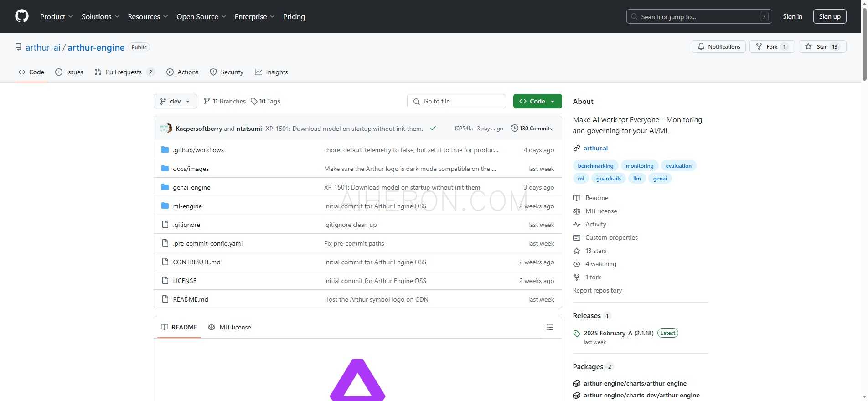The height and width of the screenshot is (401, 868).
Task: Open the Security tab
Action: click(227, 72)
